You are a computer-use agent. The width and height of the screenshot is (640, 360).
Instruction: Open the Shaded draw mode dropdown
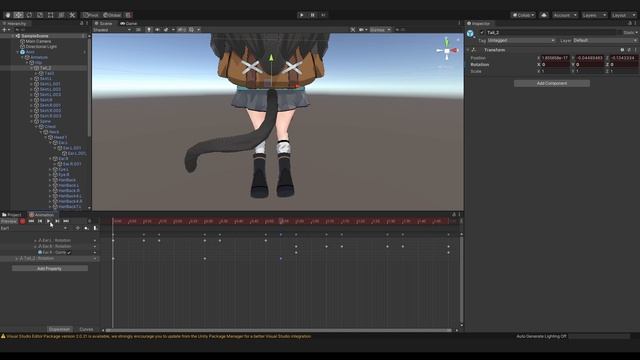point(112,30)
